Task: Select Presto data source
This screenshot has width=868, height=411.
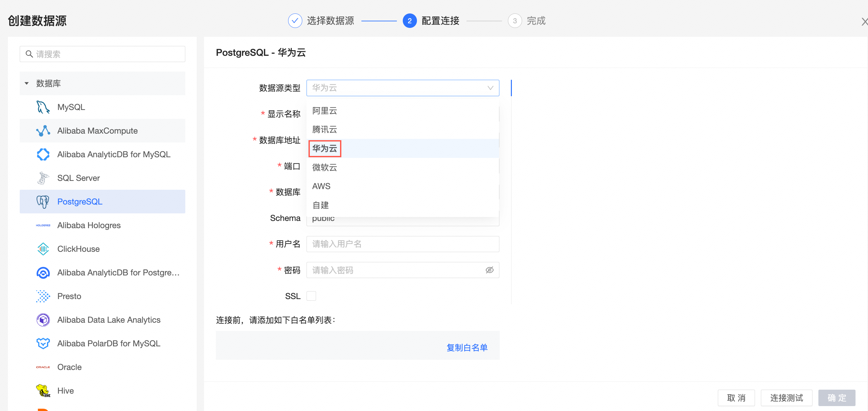Action: click(x=103, y=296)
